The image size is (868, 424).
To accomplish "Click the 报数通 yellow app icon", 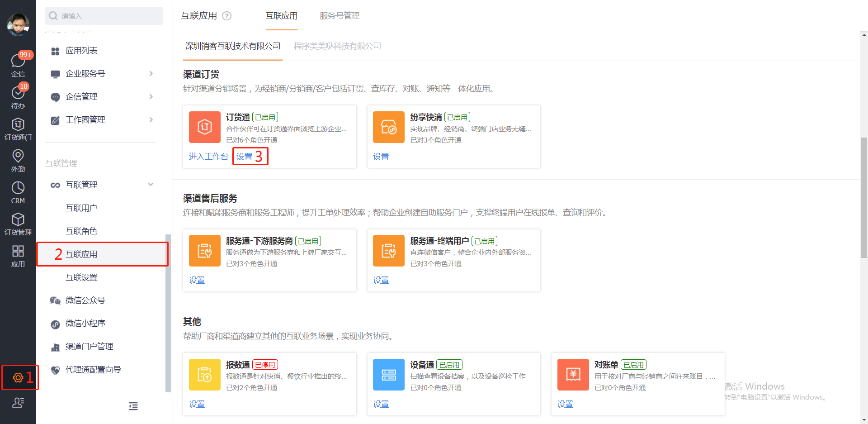I will point(205,375).
